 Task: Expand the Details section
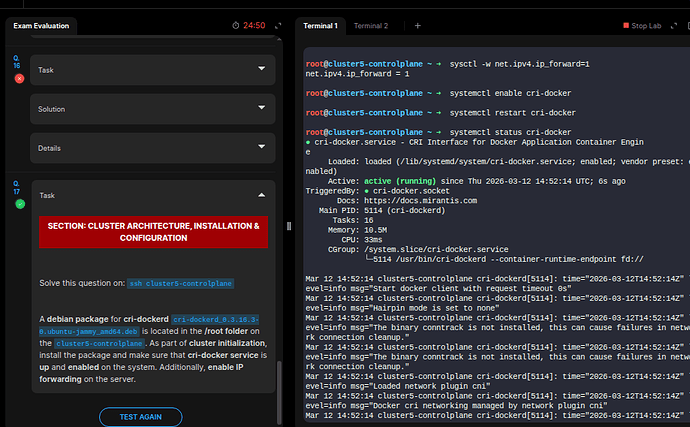152,147
